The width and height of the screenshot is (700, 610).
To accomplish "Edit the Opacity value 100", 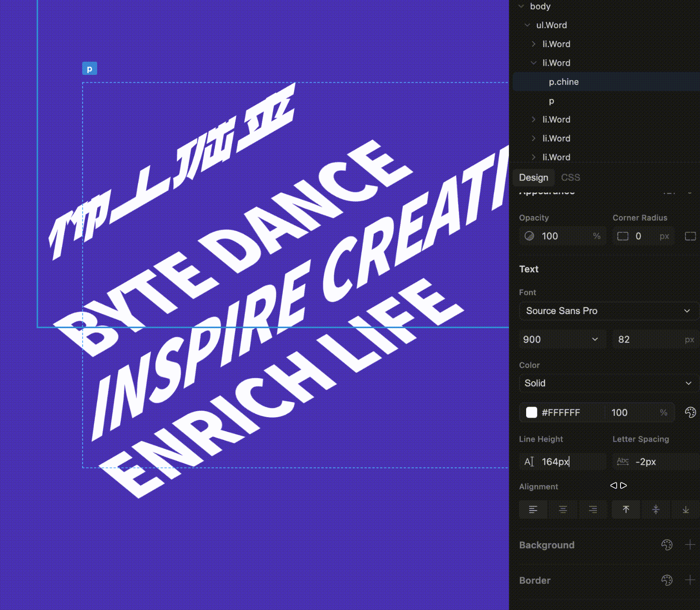I will [563, 236].
